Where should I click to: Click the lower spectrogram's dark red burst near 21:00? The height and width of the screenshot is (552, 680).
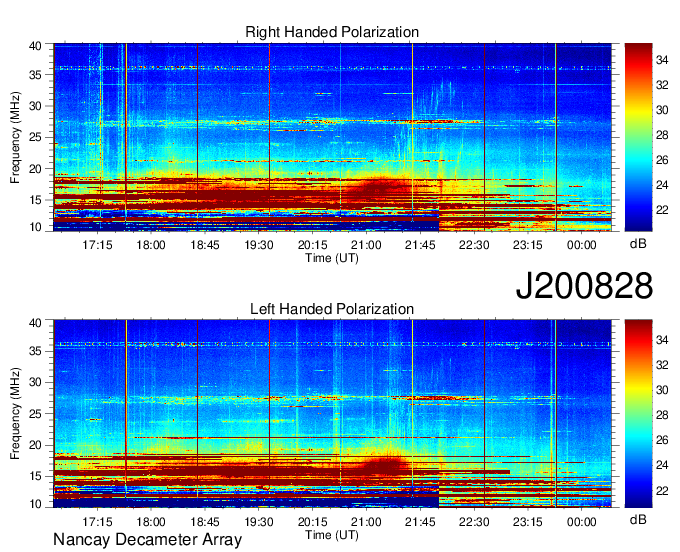click(x=384, y=465)
